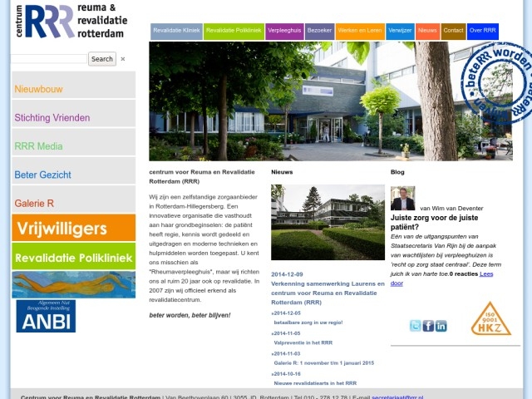Click the 'beteRRR worden' round stamp
This screenshot has width=532, height=399.
point(496,81)
